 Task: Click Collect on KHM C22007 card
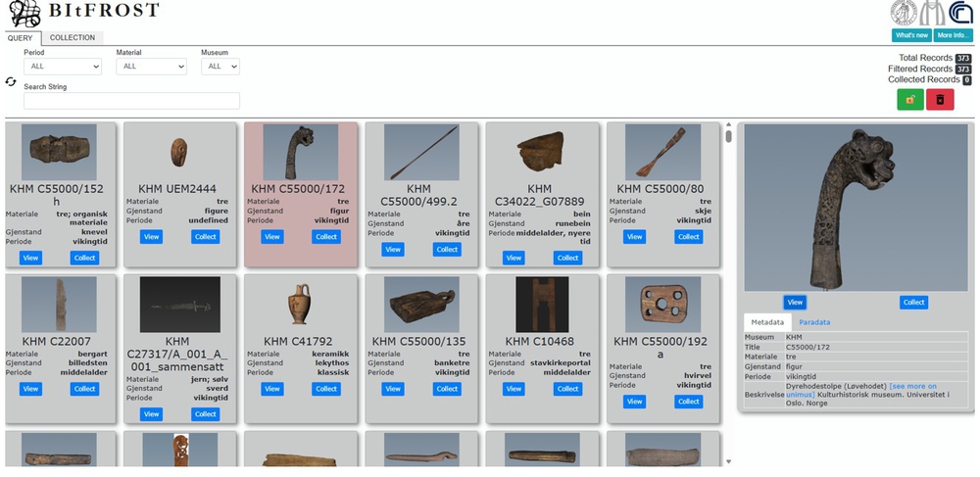84,389
